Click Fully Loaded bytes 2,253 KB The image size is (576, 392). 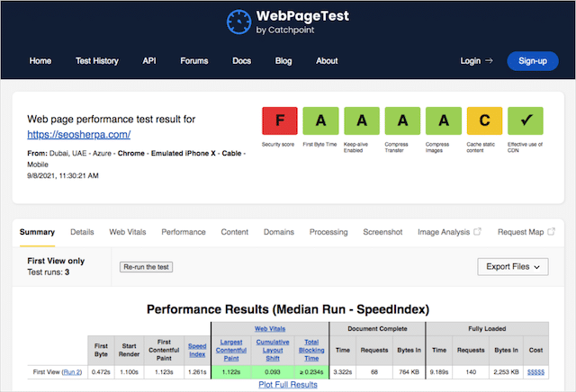pos(506,372)
